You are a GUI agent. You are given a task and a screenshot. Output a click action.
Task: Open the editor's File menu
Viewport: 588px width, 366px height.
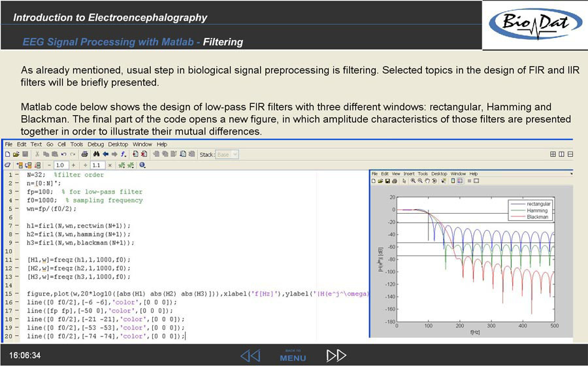(8, 144)
